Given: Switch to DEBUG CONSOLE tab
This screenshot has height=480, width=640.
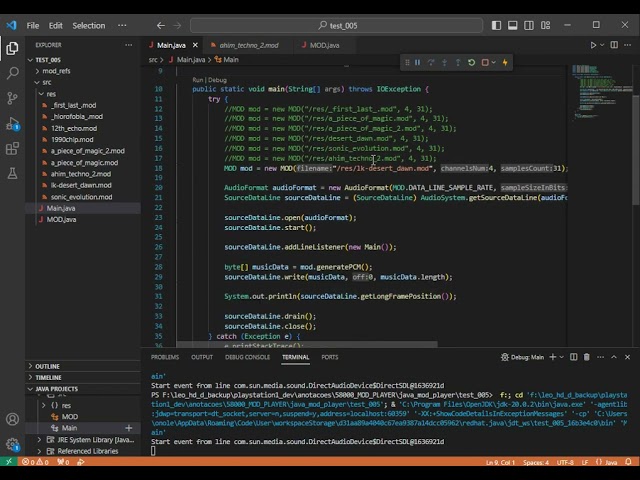Looking at the screenshot, I should click(247, 357).
